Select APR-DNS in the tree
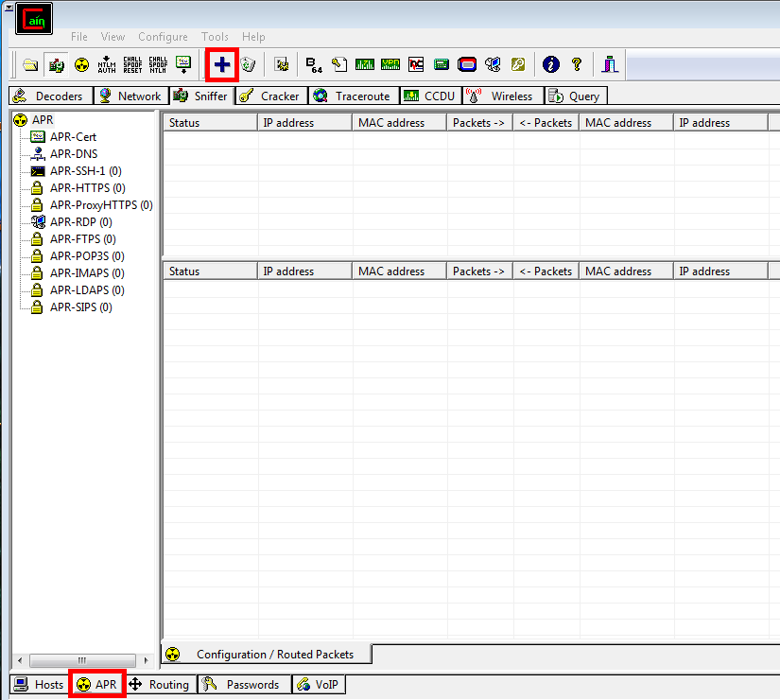This screenshot has width=780, height=700. coord(74,154)
